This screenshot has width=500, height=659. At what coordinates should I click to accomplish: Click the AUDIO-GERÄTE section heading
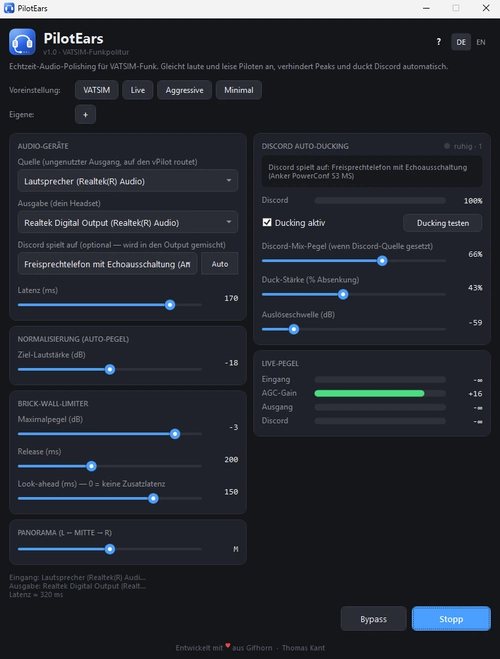43,146
